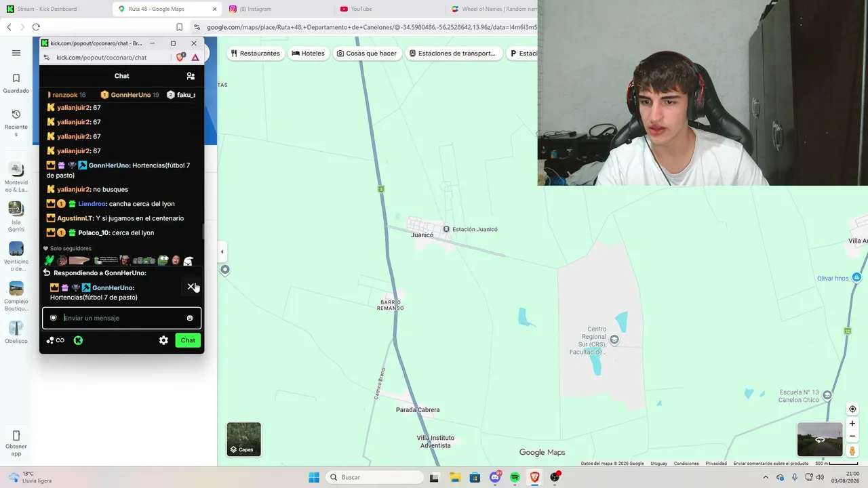The image size is (868, 488).
Task: Click AgustinnLT username in chat
Action: coord(75,218)
